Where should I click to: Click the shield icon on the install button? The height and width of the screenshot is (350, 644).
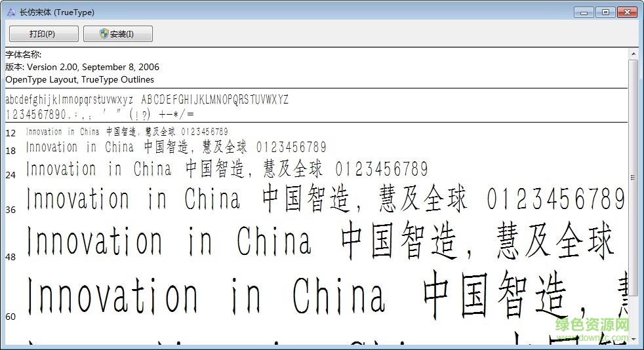coord(104,34)
